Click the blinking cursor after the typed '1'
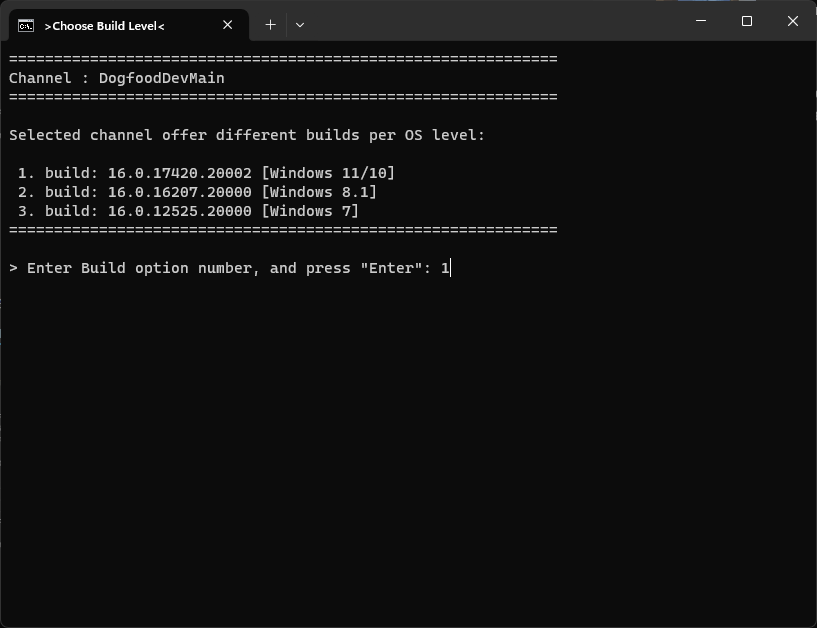The image size is (817, 628). coord(452,267)
